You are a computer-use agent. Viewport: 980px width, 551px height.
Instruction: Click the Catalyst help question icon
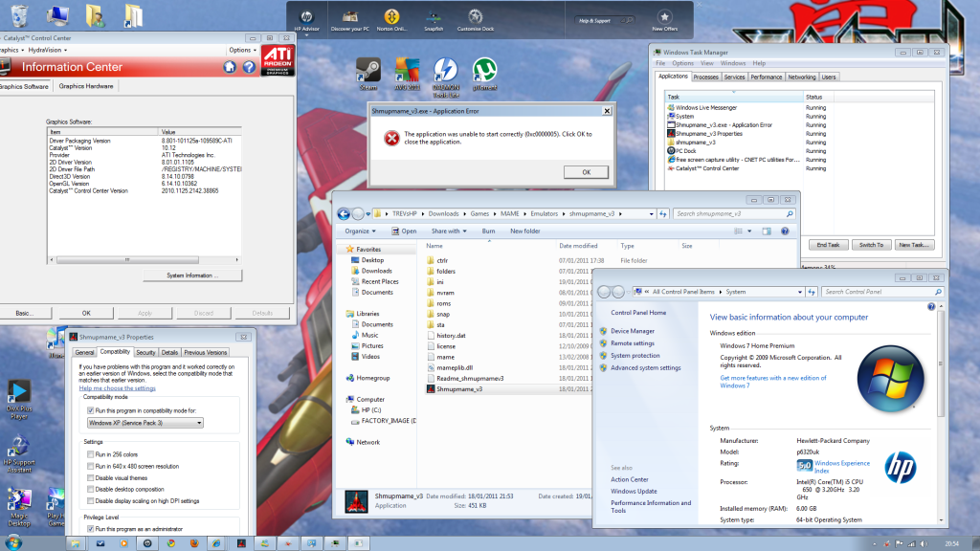pyautogui.click(x=249, y=67)
